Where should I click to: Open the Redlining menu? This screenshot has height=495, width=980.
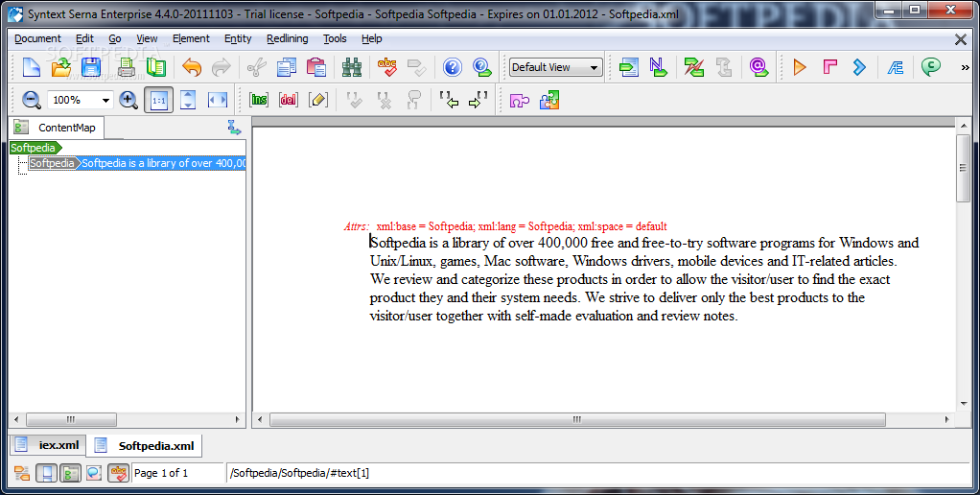point(287,38)
